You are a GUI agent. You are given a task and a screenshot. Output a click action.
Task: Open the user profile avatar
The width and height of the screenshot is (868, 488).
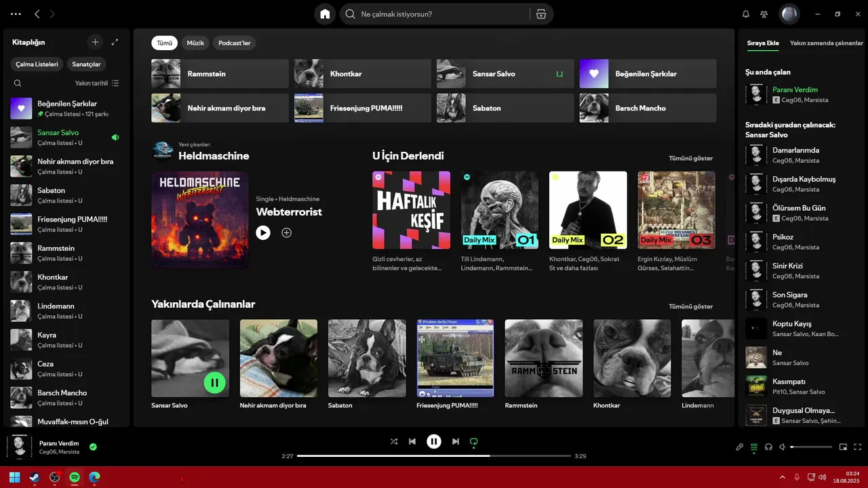pos(789,14)
